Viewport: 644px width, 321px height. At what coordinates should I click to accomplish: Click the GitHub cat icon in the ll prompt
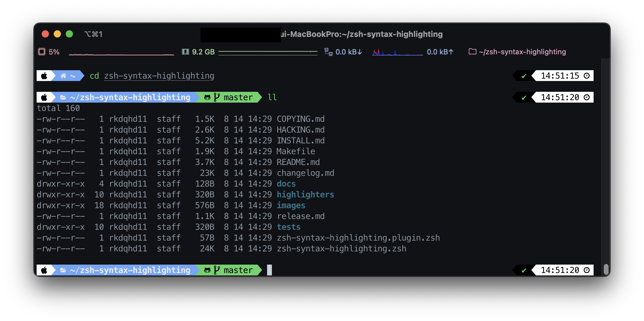(207, 97)
